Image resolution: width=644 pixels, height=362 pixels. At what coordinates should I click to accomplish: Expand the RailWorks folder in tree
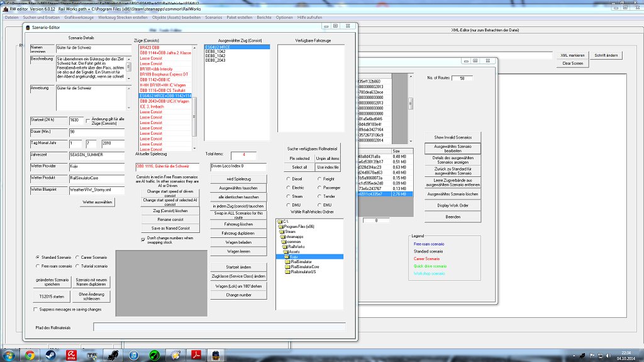click(296, 246)
